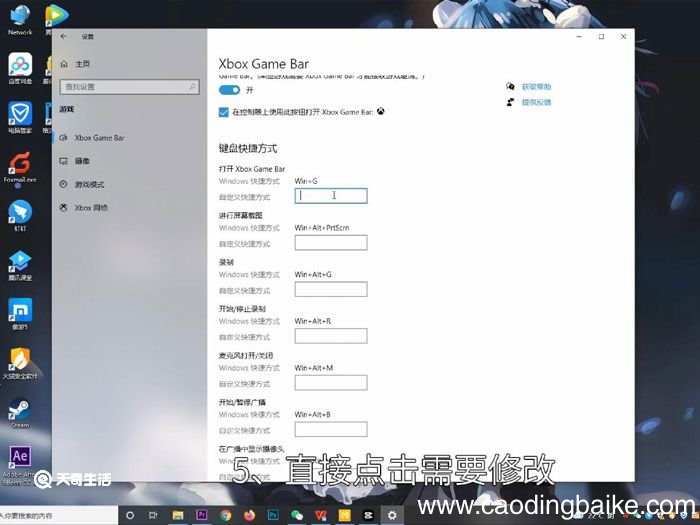Screen dimensions: 700x525
Task: Open the Steam desktop icon
Action: point(20,412)
